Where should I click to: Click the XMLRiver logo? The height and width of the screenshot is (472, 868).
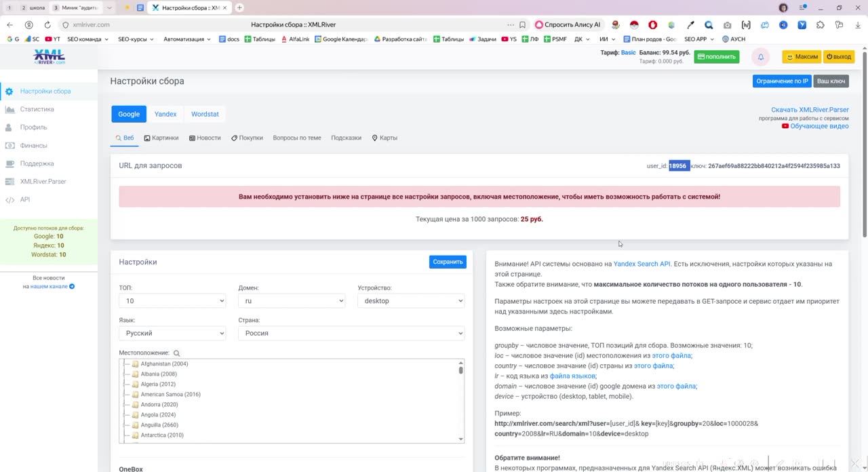click(50, 57)
